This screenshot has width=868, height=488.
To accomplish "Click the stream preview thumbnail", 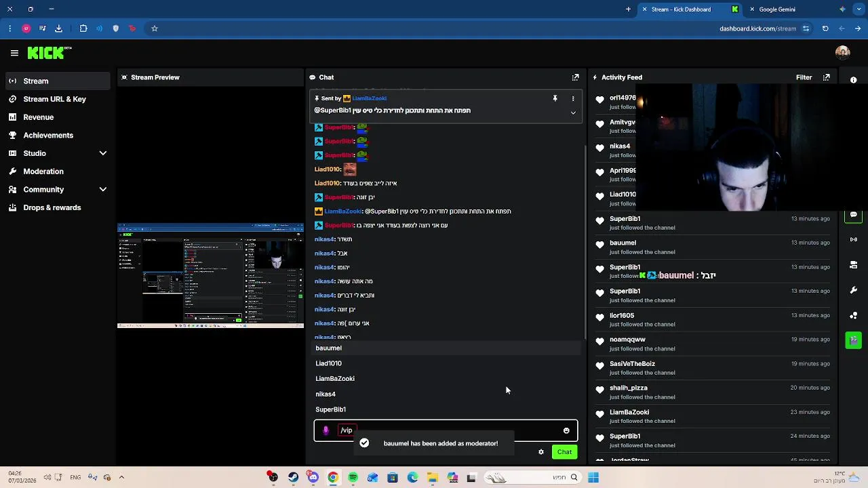I will 210,275.
